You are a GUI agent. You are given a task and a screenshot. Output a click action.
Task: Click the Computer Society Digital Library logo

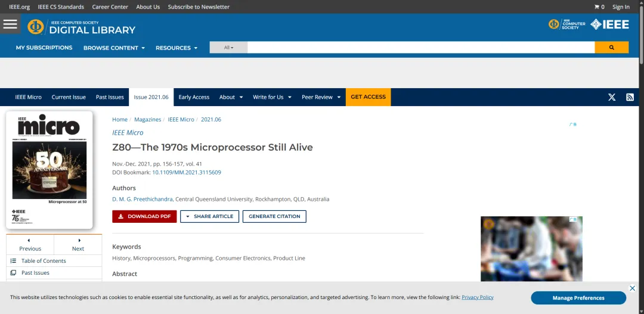[x=81, y=27]
